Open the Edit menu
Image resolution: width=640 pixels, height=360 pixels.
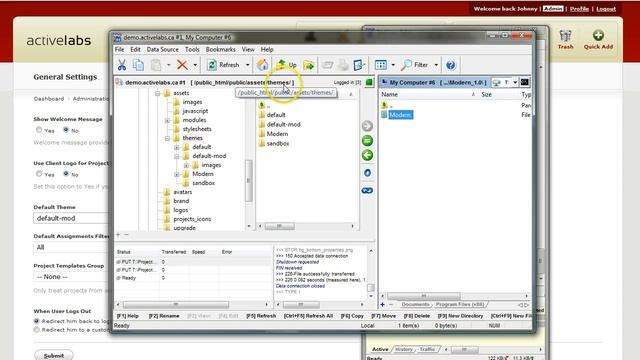click(136, 49)
